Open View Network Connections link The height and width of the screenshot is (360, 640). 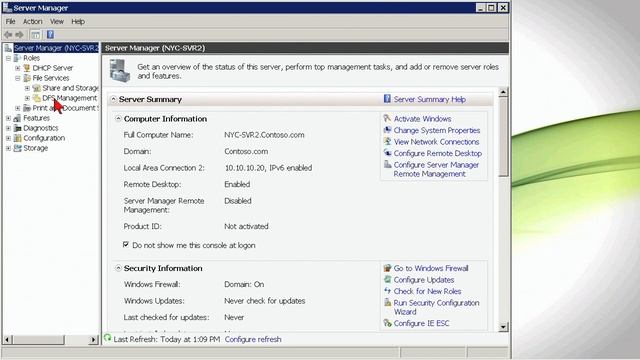pos(436,142)
